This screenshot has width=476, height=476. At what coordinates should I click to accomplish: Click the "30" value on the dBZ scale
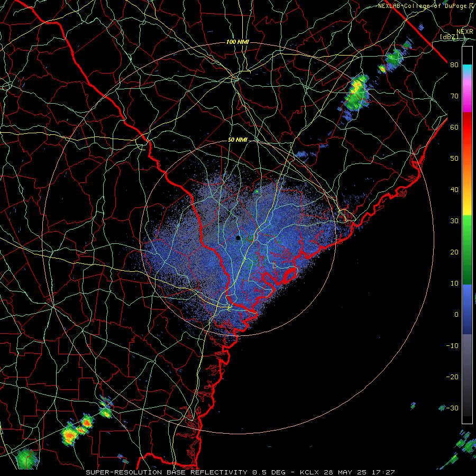point(454,221)
